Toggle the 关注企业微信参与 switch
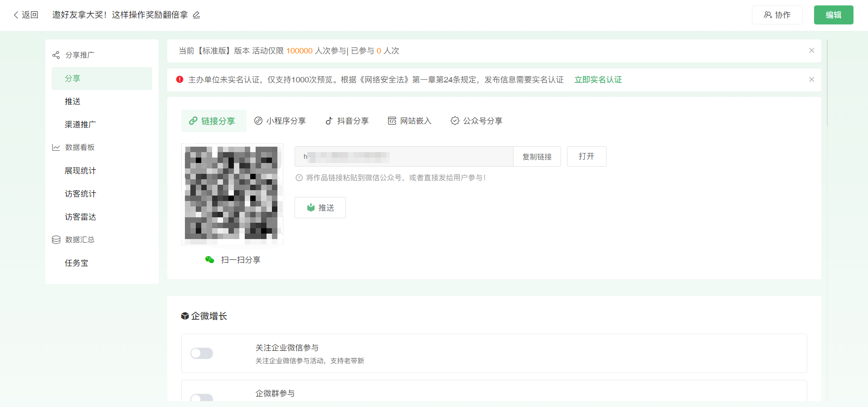The height and width of the screenshot is (407, 868). point(202,353)
